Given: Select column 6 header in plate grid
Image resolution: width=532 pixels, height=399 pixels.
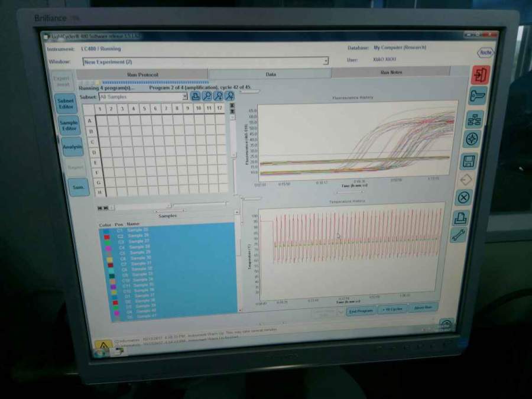Looking at the screenshot, I should [155, 108].
